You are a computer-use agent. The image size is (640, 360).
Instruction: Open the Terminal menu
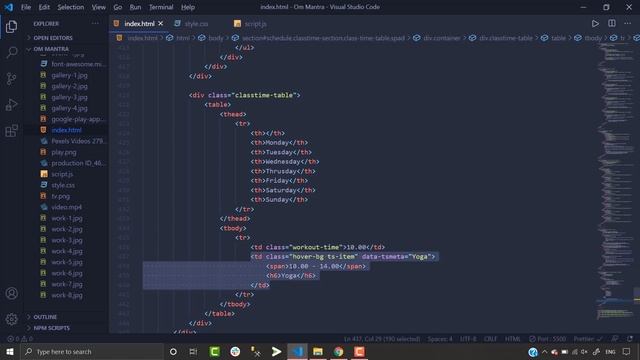[x=161, y=7]
